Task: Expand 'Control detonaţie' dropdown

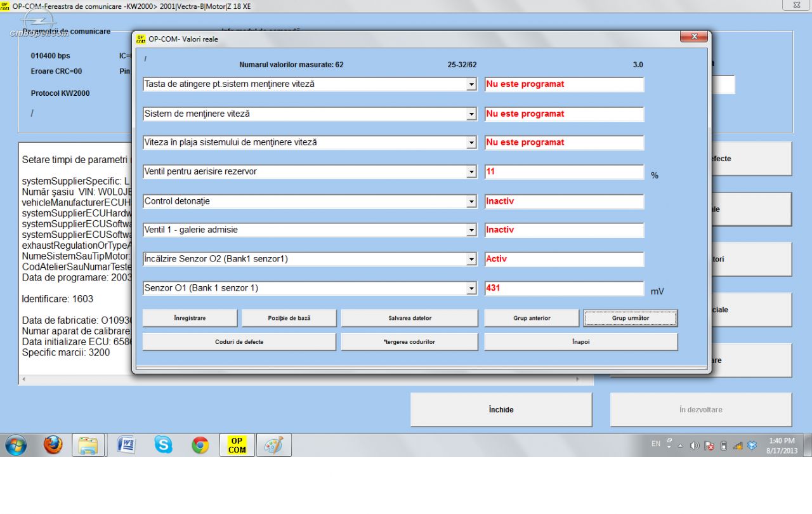Action: pyautogui.click(x=471, y=202)
